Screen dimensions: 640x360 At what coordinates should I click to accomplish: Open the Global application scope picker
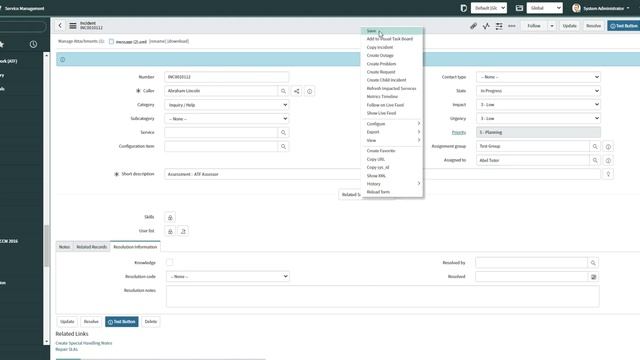544,8
